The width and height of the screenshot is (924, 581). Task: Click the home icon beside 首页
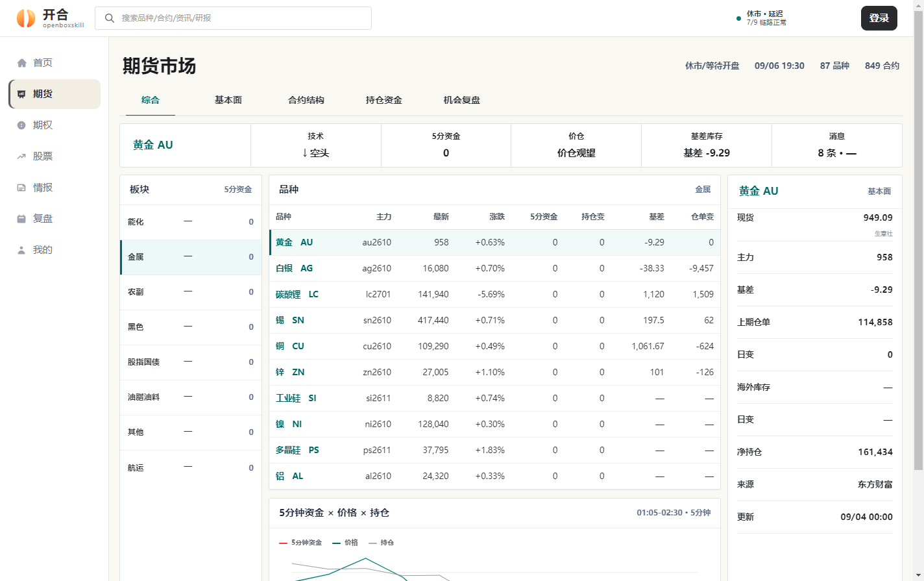tap(21, 63)
